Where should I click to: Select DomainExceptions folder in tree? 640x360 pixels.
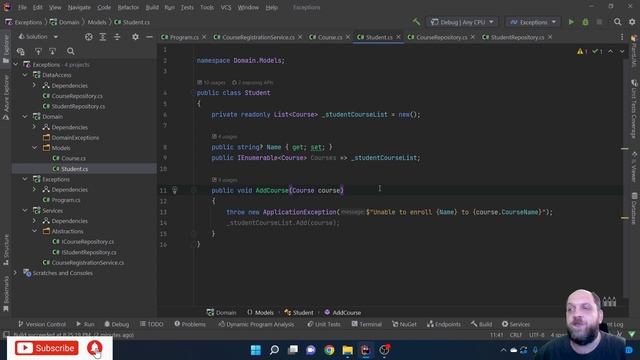tap(71, 138)
